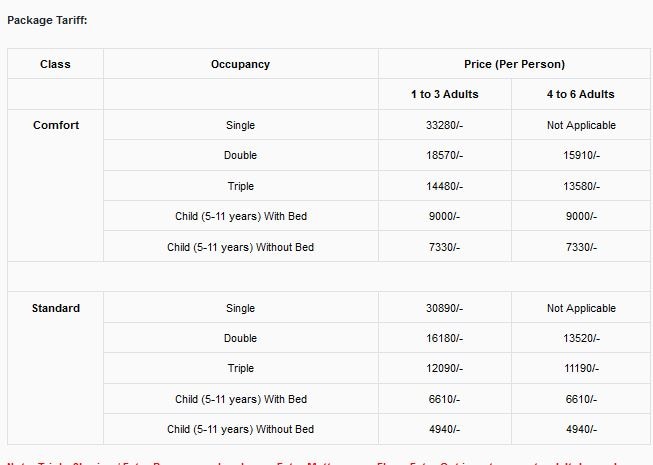653x465 pixels.
Task: Click the Comfort class label
Action: [x=56, y=125]
